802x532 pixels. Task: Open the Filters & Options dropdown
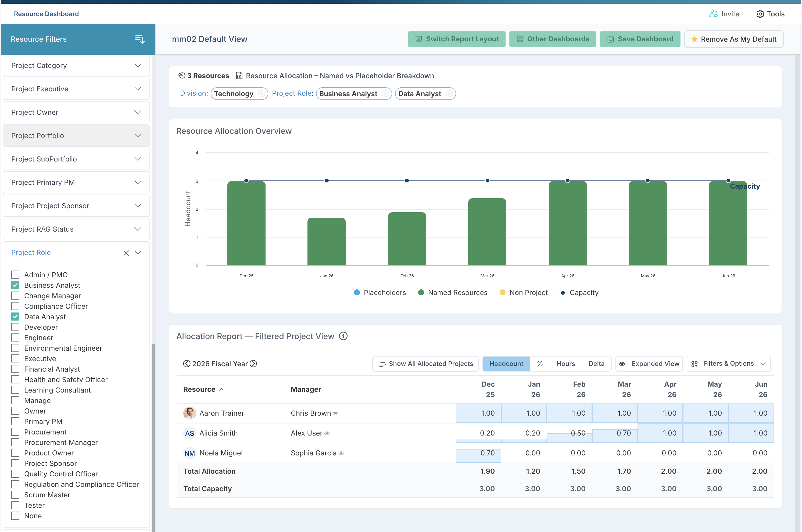click(728, 364)
